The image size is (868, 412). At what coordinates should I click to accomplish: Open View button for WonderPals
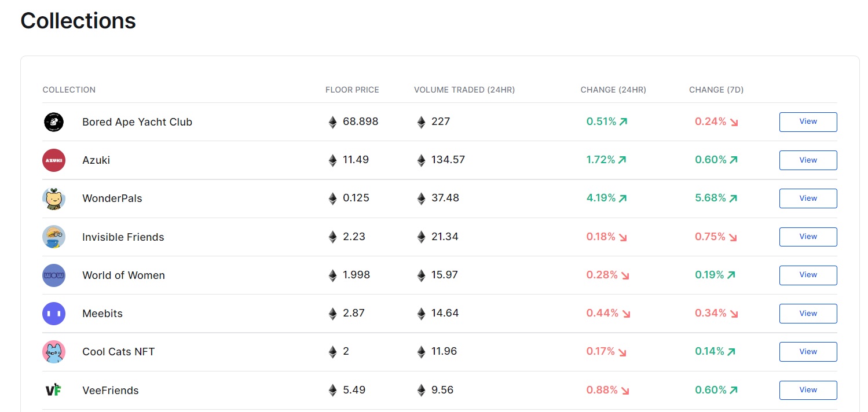coord(808,198)
